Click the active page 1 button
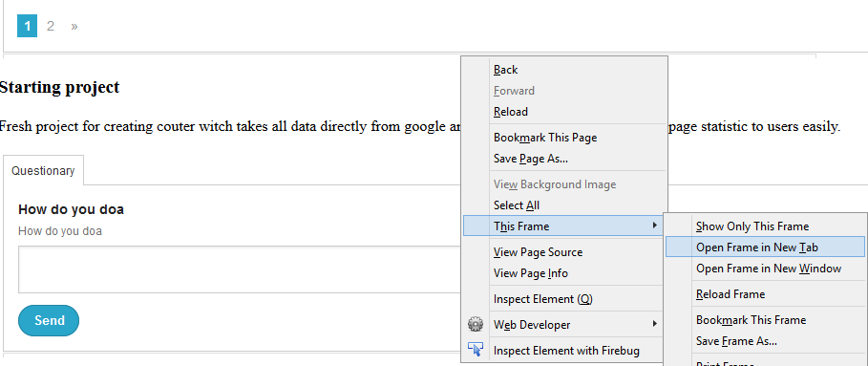 (x=27, y=26)
